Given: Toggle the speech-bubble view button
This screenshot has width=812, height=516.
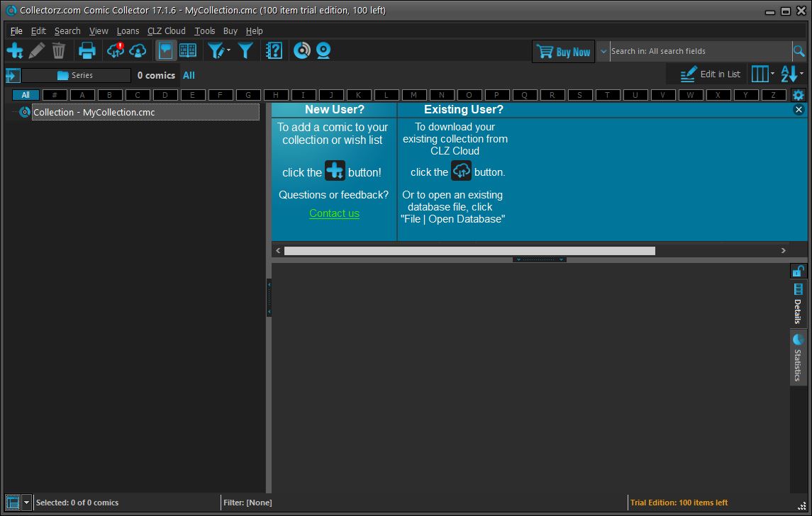Looking at the screenshot, I should 166,50.
